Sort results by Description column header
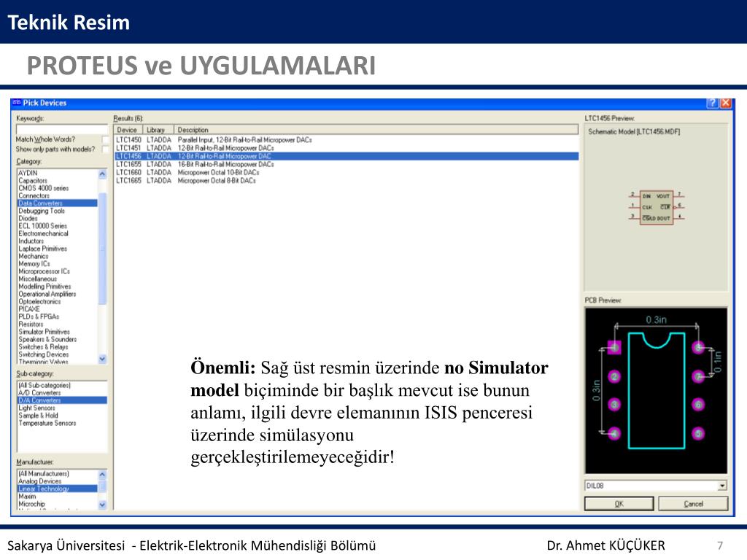Image resolution: width=747 pixels, height=560 pixels. (376, 130)
